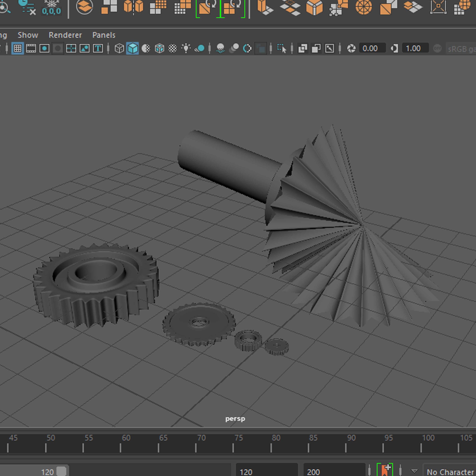Click the playback end time field 120

point(267,470)
